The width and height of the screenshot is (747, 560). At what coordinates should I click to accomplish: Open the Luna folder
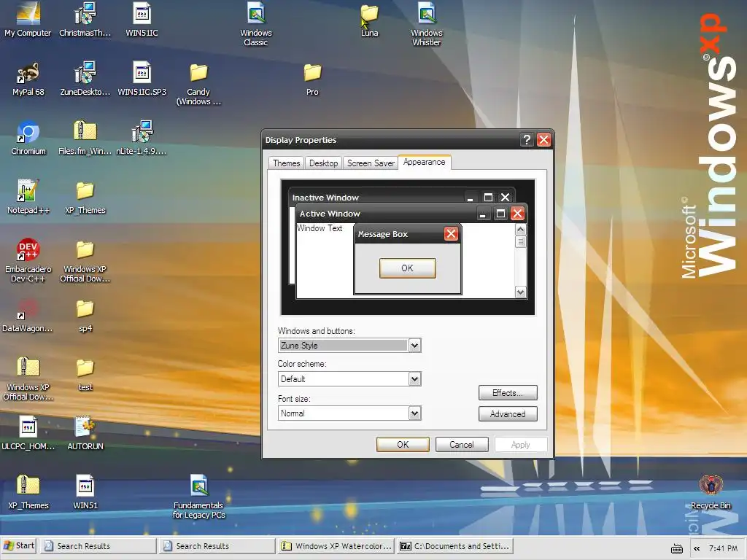[369, 20]
